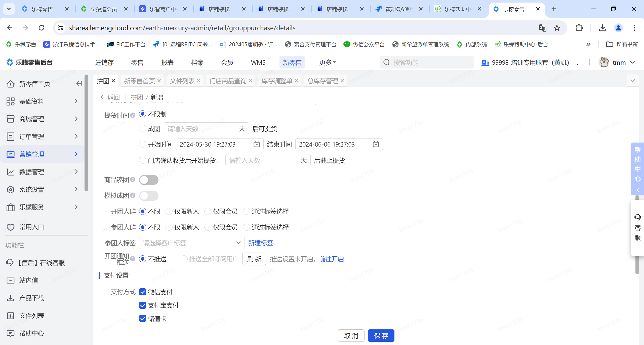The width and height of the screenshot is (644, 345).
Task: Click help question mark next to 商品凑团
Action: tap(133, 179)
